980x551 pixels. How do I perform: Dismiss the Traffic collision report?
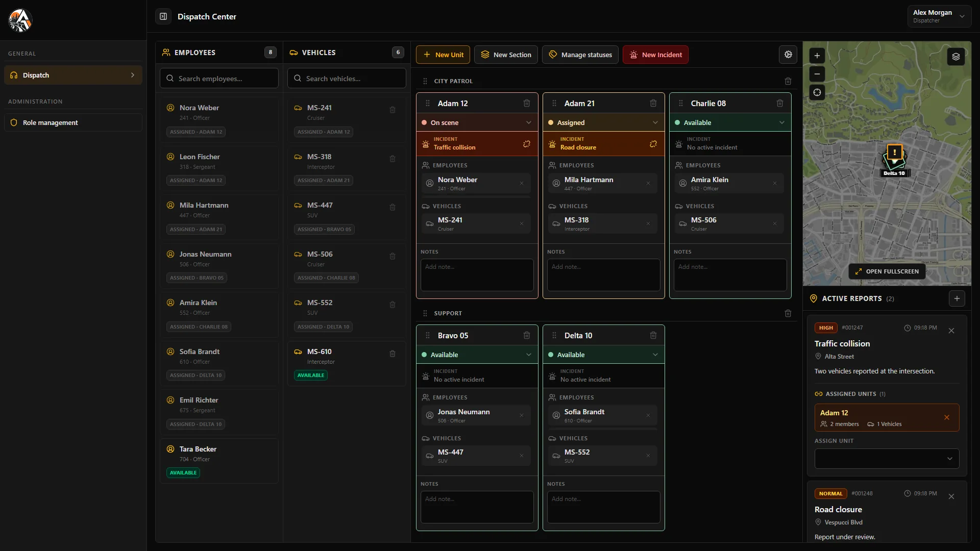pyautogui.click(x=951, y=331)
